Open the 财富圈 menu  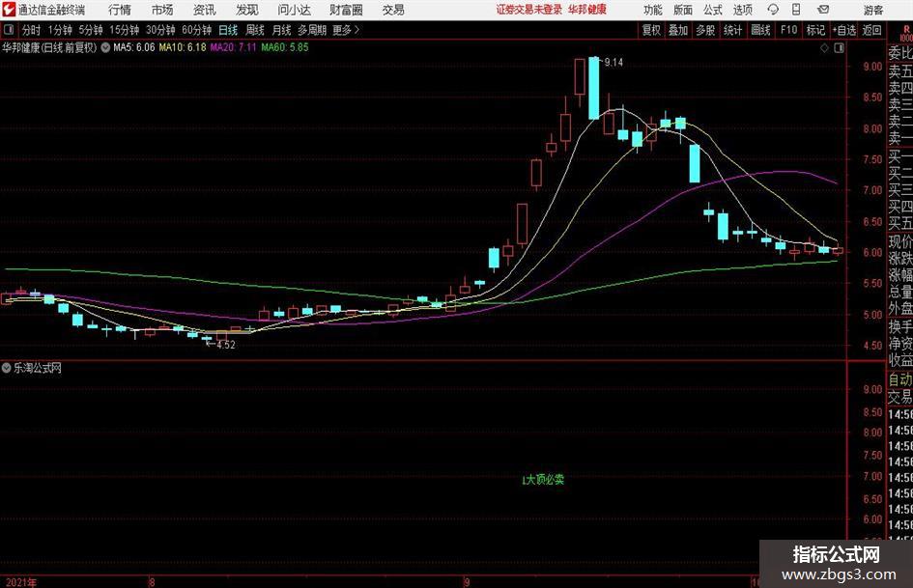(347, 10)
